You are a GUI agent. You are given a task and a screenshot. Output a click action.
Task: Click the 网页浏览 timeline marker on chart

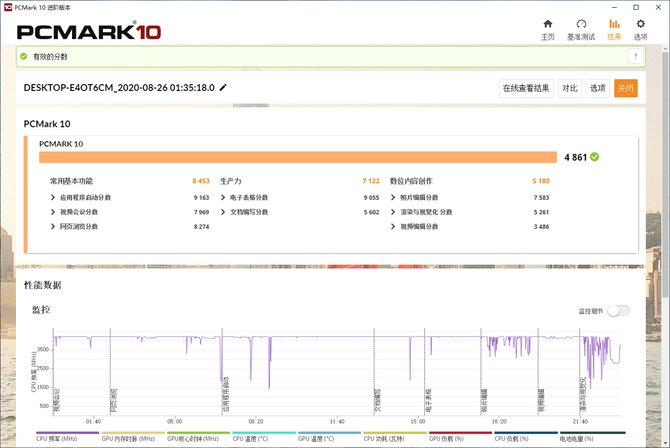(114, 401)
